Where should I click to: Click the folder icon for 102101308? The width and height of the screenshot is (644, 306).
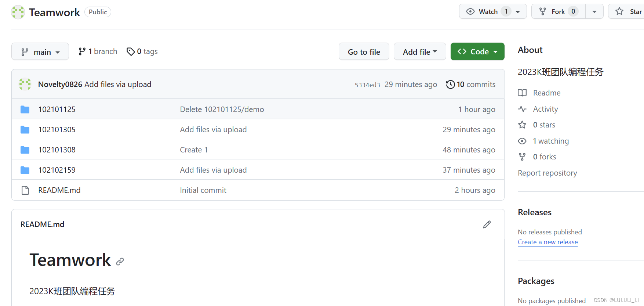[25, 150]
